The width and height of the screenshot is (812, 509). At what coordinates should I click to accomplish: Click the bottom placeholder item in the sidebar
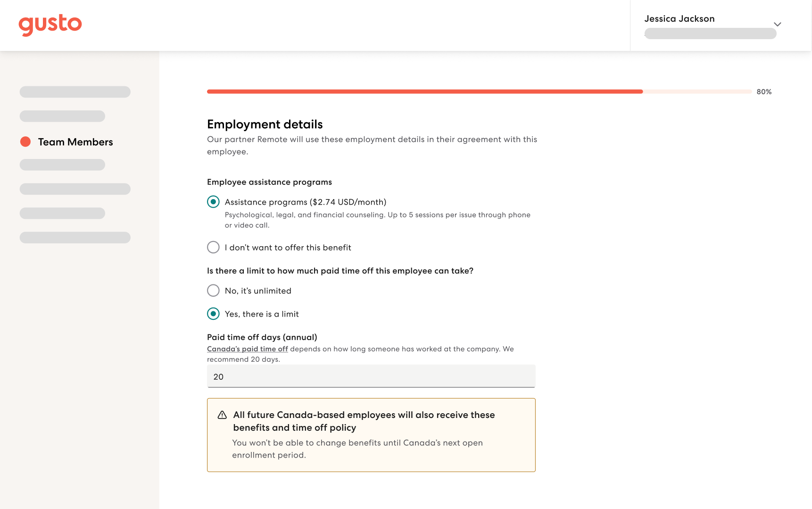tap(75, 238)
